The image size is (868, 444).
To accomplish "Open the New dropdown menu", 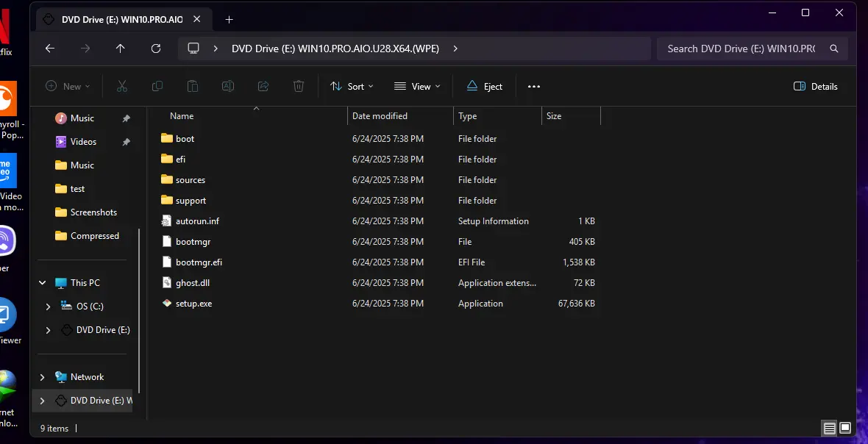I will 68,86.
